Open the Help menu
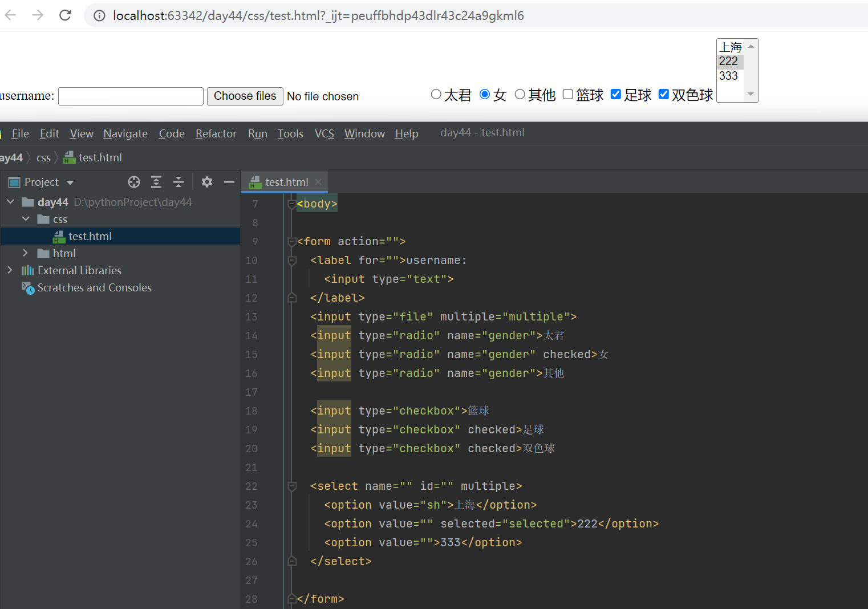 [407, 133]
